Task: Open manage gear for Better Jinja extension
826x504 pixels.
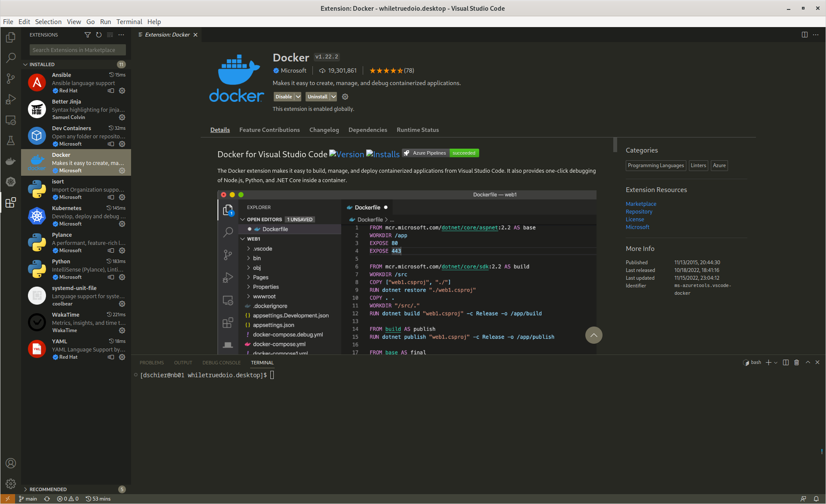Action: [122, 117]
